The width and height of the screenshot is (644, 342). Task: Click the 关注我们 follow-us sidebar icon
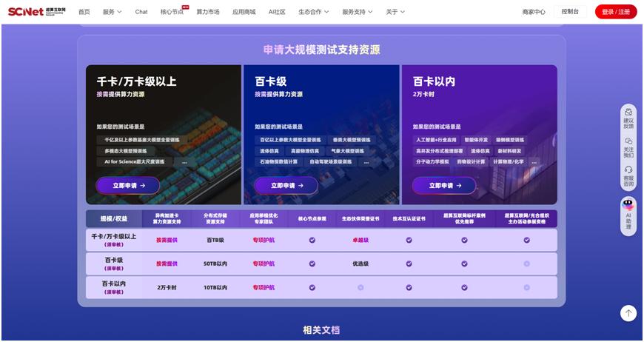pyautogui.click(x=628, y=147)
